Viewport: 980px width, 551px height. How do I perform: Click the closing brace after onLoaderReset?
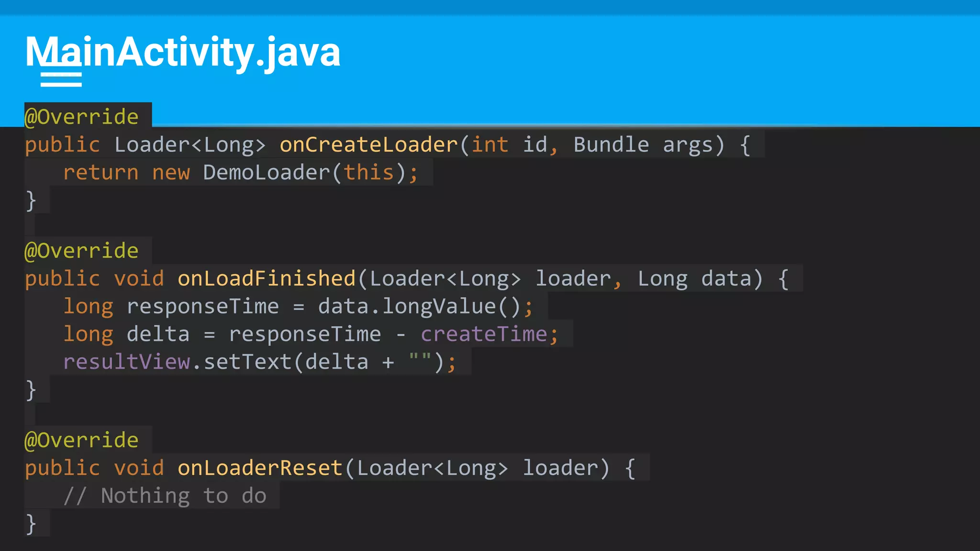tap(31, 524)
